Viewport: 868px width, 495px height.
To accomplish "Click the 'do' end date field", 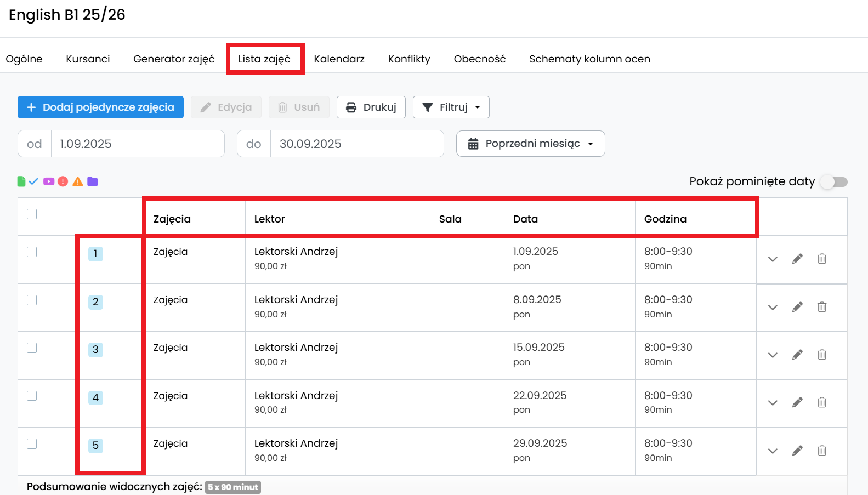I will 356,144.
